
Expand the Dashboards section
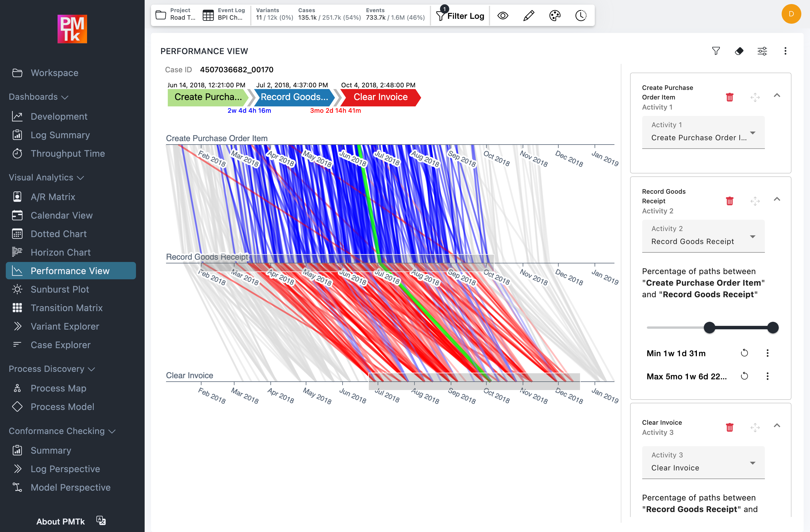pos(38,97)
